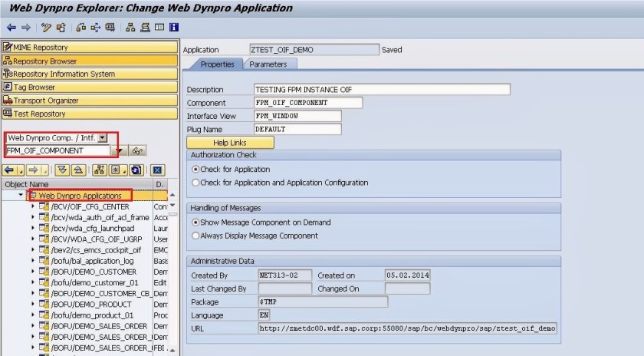The height and width of the screenshot is (356, 644).
Task: Expand the /BCV/OIF_CFG_CENTER tree node
Action: click(32, 206)
